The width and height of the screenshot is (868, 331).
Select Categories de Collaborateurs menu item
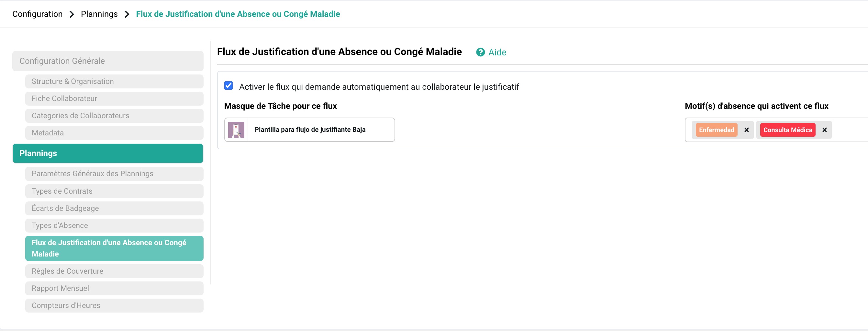pos(114,116)
